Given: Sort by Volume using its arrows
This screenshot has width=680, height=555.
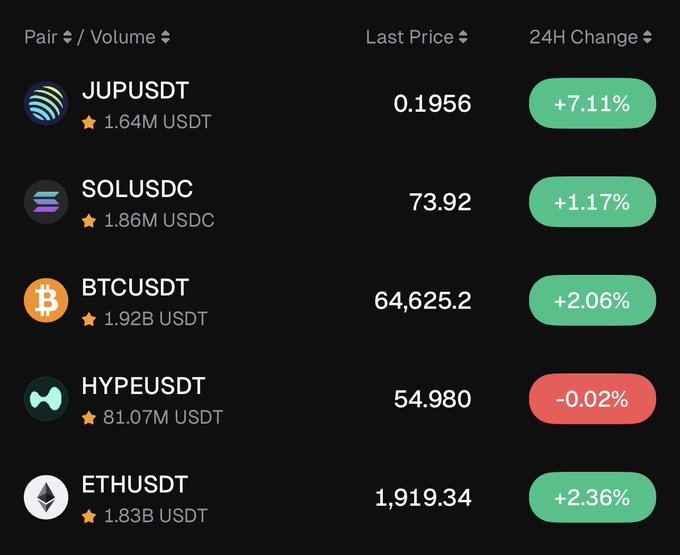Looking at the screenshot, I should [x=165, y=37].
